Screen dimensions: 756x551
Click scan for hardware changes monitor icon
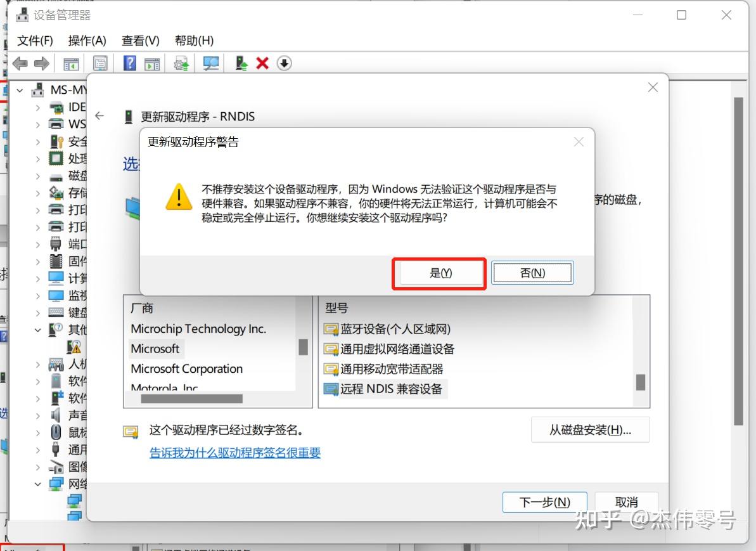210,63
